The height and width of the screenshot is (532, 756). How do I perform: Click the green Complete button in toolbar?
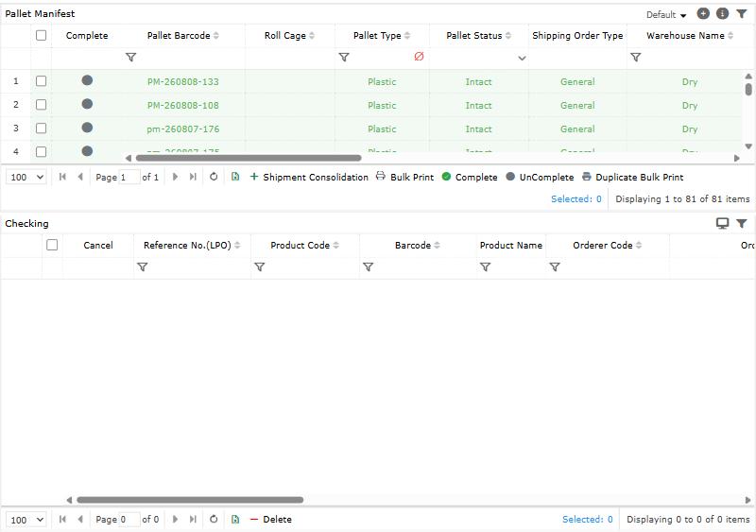point(470,177)
